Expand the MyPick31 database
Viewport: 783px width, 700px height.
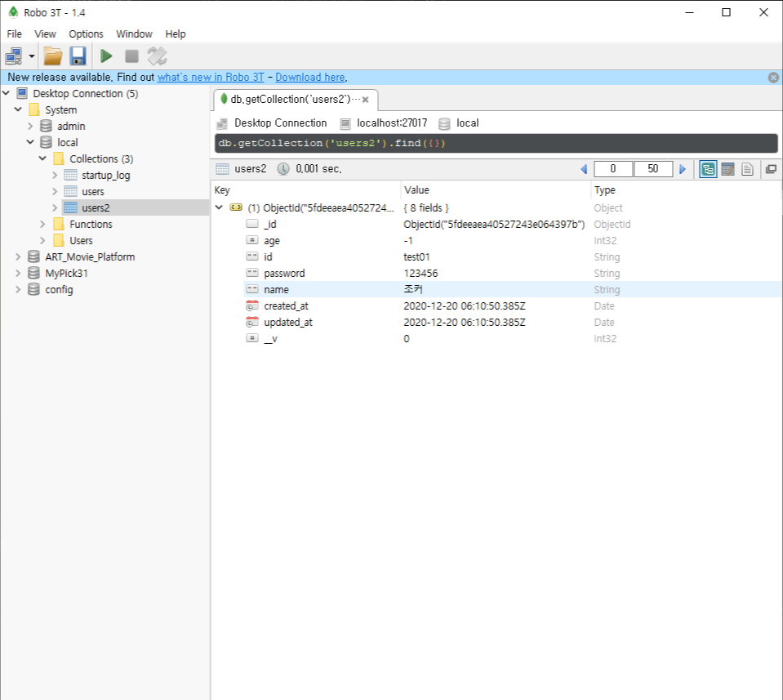tap(19, 274)
